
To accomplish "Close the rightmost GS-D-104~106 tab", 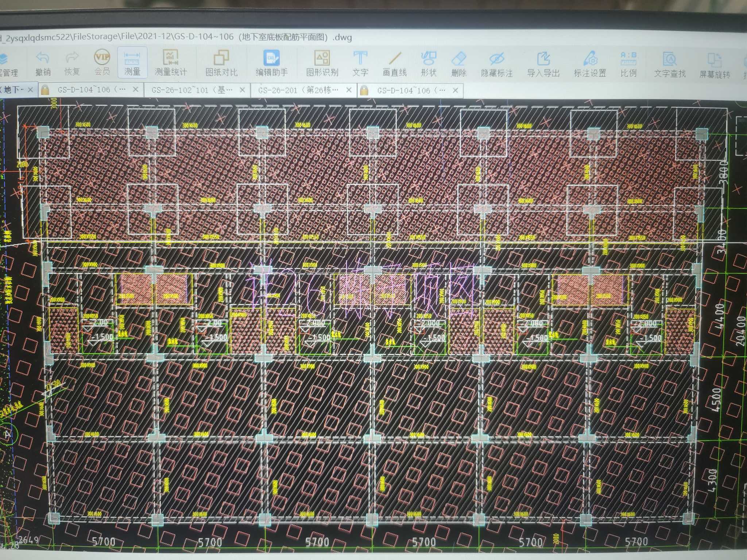I will coord(456,90).
